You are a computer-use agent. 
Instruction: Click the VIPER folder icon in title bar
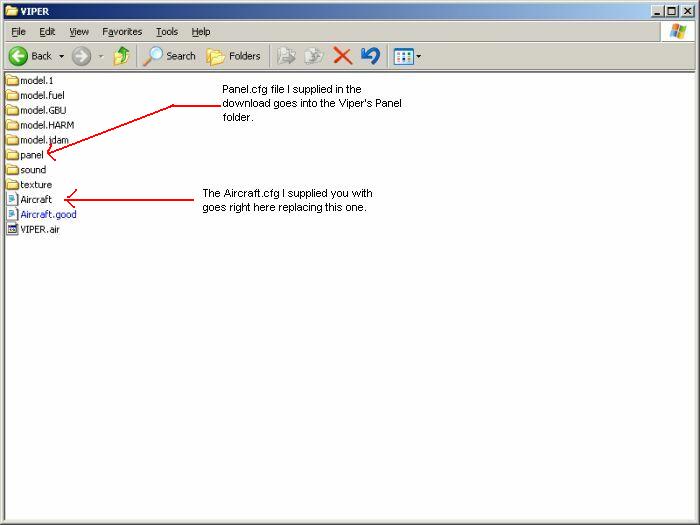coord(11,11)
